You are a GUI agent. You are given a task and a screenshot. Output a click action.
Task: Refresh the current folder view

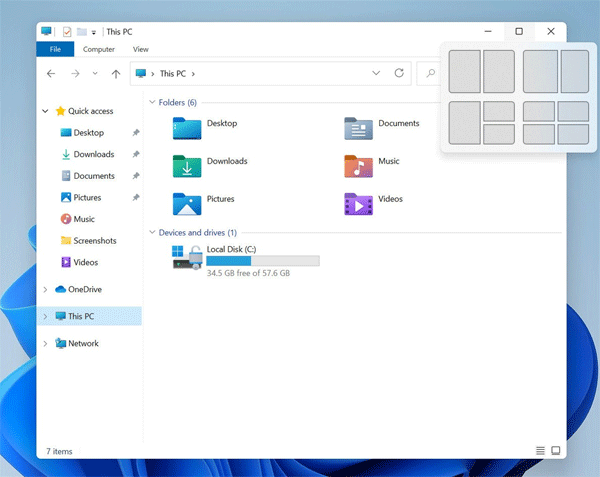click(x=399, y=73)
